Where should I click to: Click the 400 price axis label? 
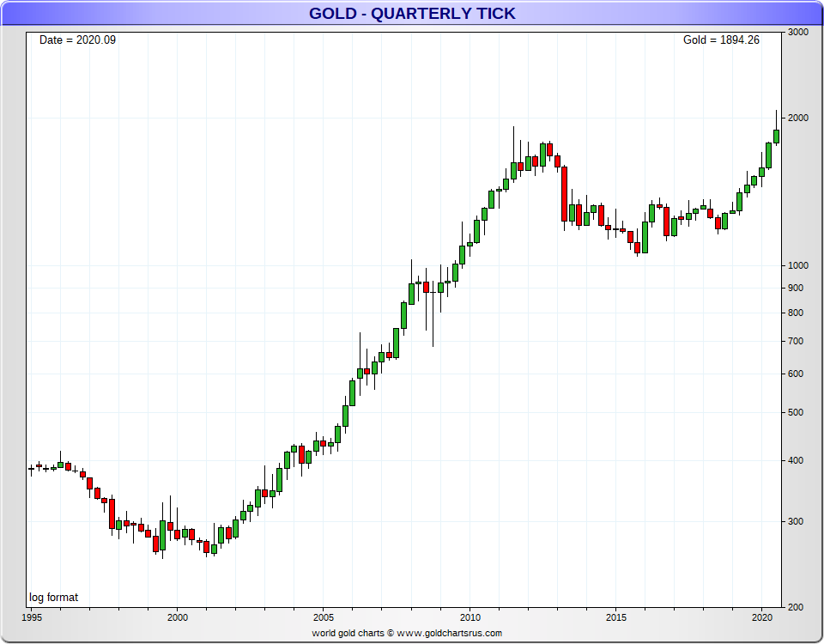(796, 460)
